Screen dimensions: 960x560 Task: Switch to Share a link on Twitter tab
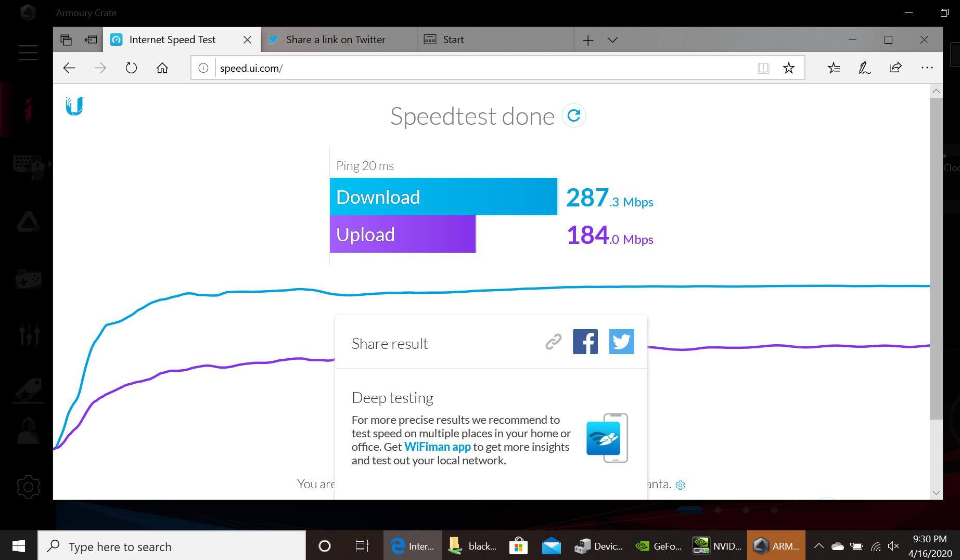[336, 40]
